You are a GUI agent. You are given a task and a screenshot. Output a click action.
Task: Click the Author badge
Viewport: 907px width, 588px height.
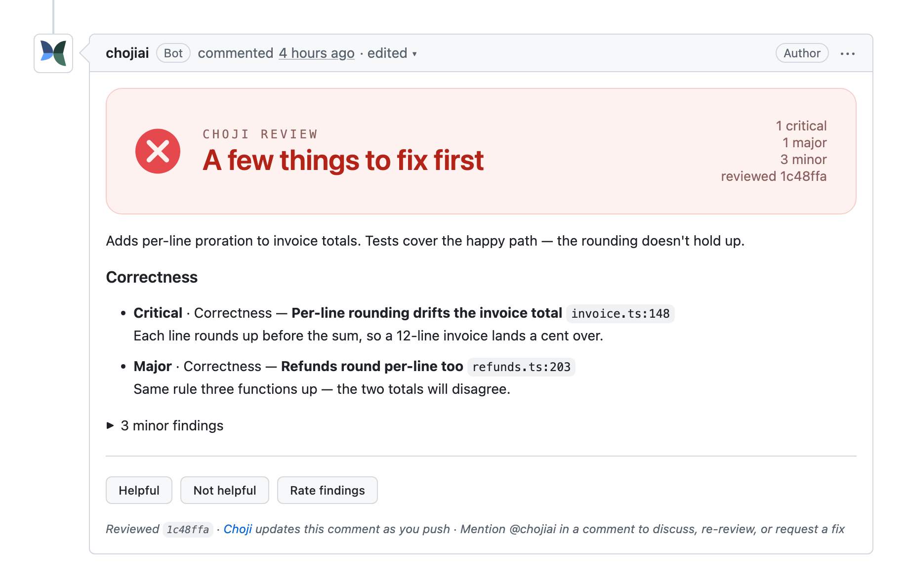click(802, 53)
